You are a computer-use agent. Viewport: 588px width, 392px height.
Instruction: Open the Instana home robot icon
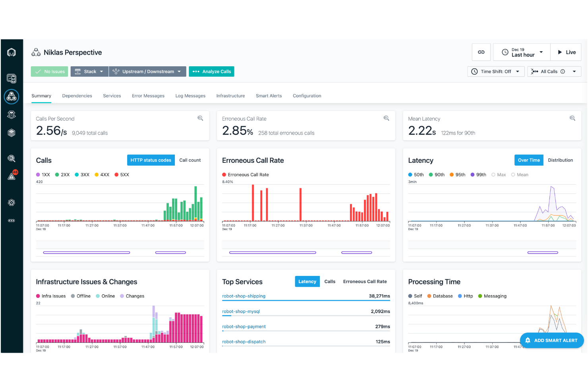pos(12,52)
